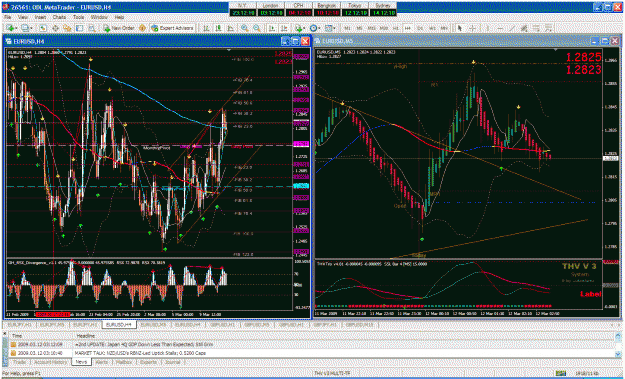625x379 pixels.
Task: Open the Mailbox terminal tab
Action: (124, 362)
